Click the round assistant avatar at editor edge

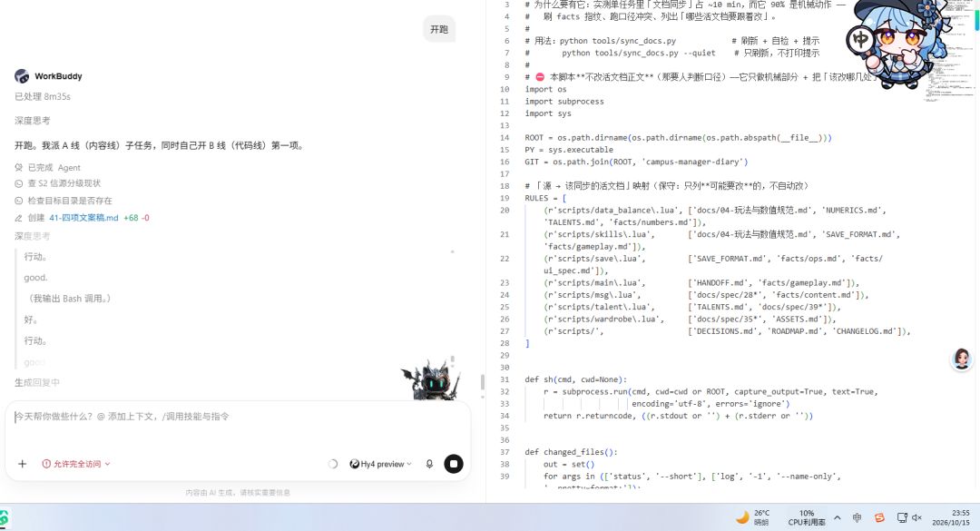point(962,359)
